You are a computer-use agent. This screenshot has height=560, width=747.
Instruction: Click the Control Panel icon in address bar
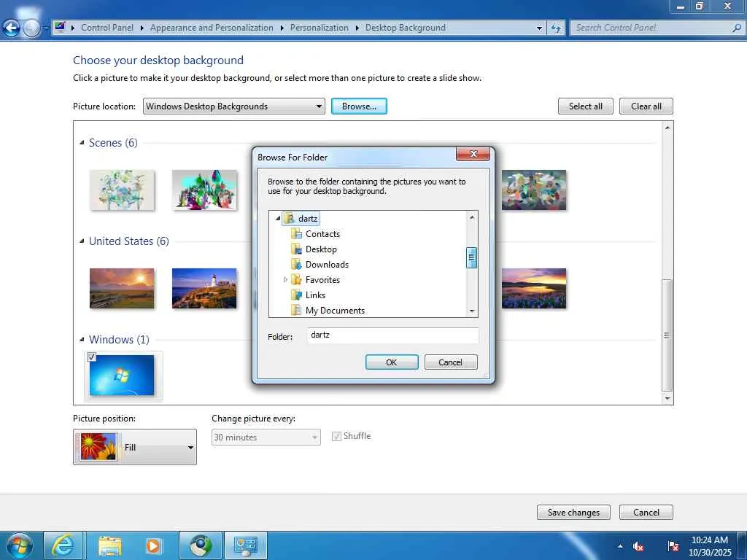[60, 27]
